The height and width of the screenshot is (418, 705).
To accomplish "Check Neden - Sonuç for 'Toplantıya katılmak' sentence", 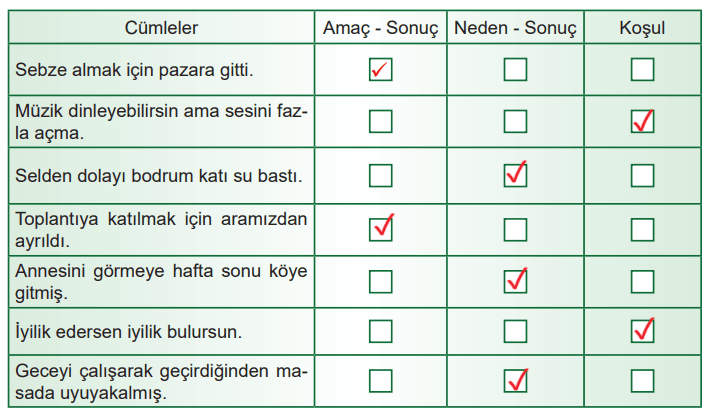I will pos(515,228).
